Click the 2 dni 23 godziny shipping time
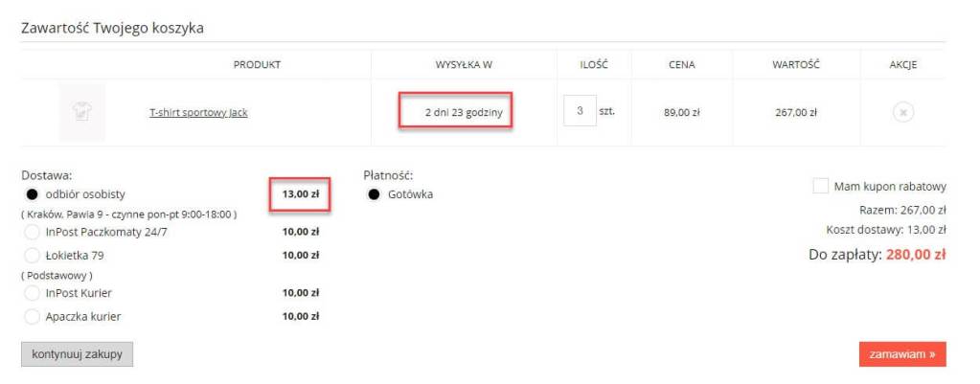Screen dimensions: 980x384 coord(457,113)
